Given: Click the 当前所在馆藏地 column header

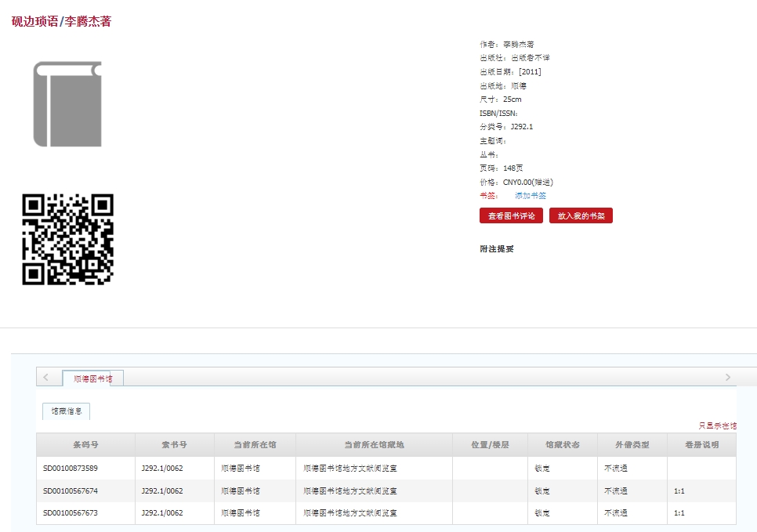Looking at the screenshot, I should (374, 444).
